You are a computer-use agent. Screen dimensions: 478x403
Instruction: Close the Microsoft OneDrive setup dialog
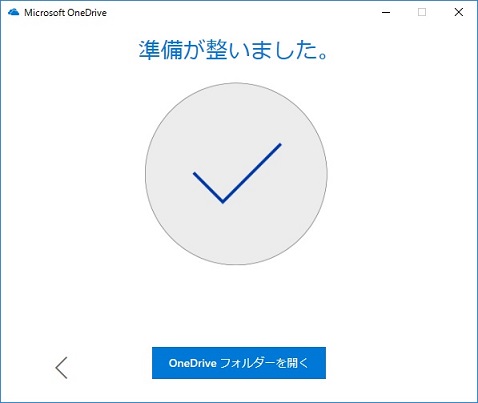tap(459, 12)
